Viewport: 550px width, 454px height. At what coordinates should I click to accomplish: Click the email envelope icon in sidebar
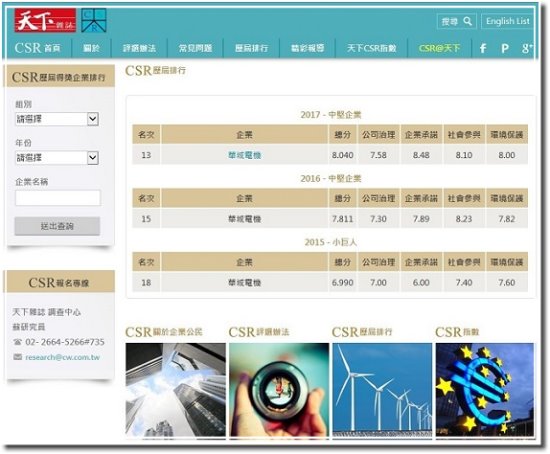point(18,357)
